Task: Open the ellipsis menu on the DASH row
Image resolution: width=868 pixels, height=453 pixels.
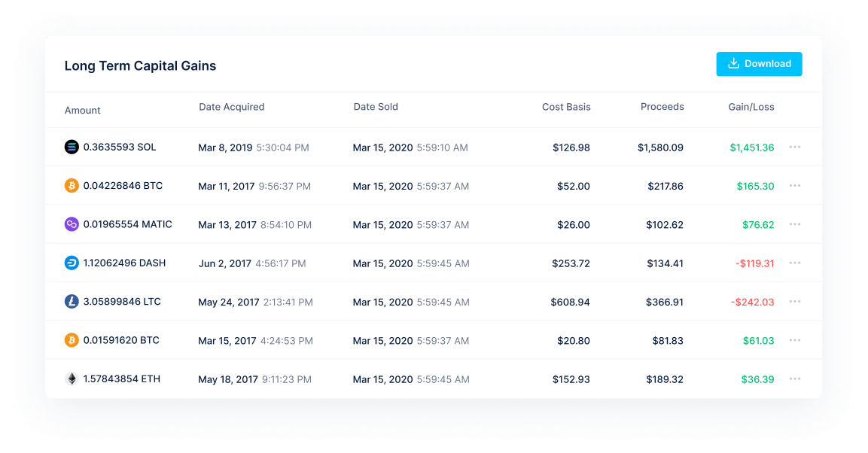Action: pyautogui.click(x=795, y=263)
